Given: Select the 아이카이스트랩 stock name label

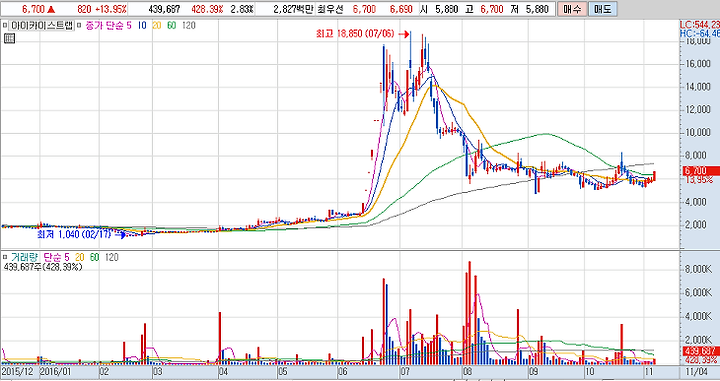Looking at the screenshot, I should coord(42,26).
